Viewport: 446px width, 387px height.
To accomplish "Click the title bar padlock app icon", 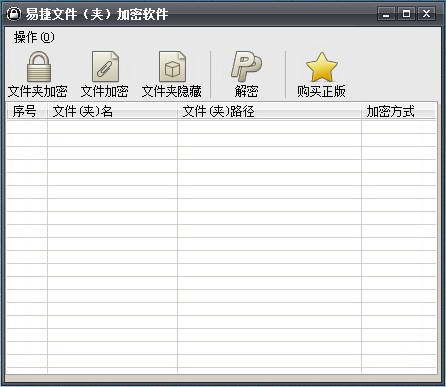I will [14, 14].
